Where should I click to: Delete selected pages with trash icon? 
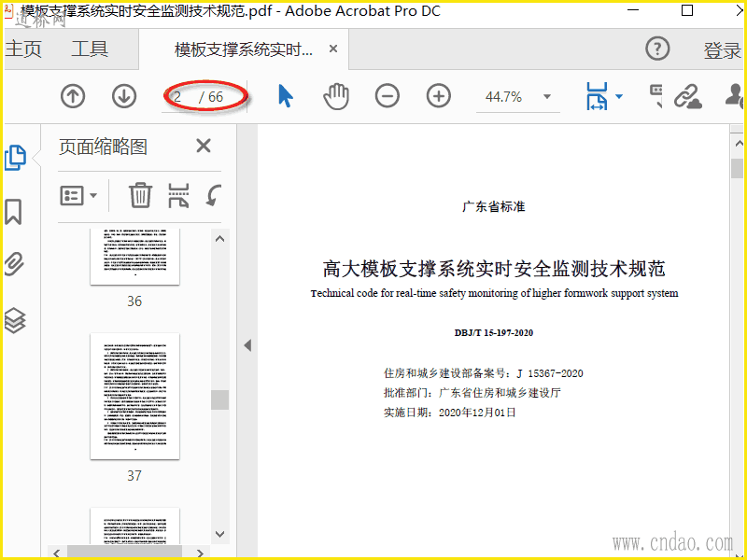(x=140, y=195)
